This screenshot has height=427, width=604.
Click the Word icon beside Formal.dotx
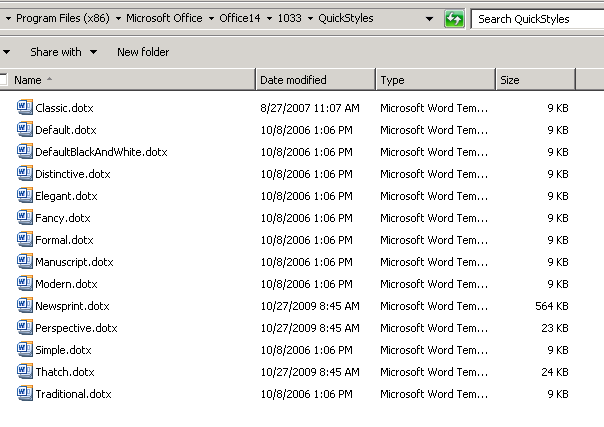tap(25, 239)
